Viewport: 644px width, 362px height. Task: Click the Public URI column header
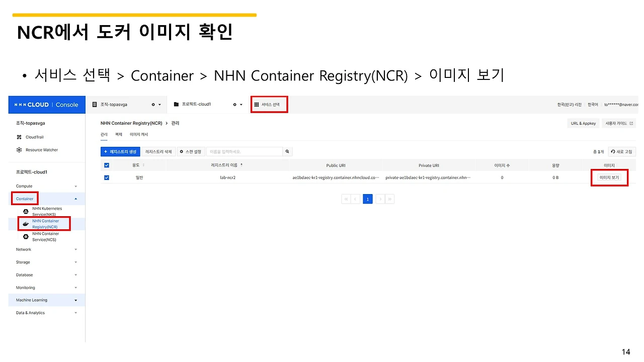click(336, 165)
